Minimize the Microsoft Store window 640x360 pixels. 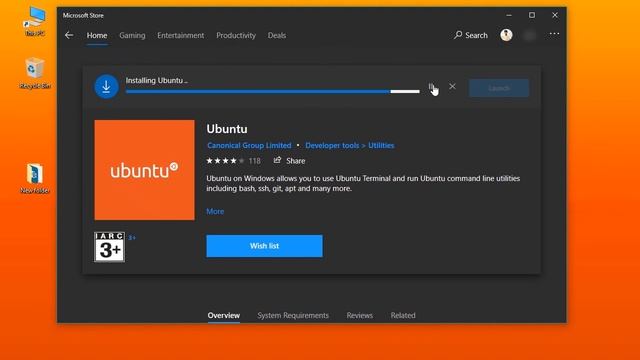pos(509,15)
